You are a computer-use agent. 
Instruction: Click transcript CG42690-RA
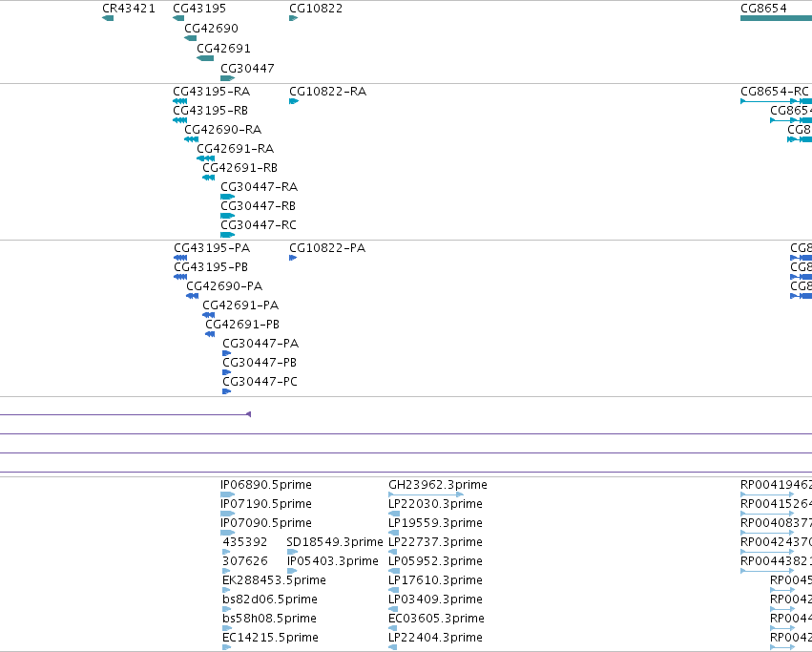point(192,139)
